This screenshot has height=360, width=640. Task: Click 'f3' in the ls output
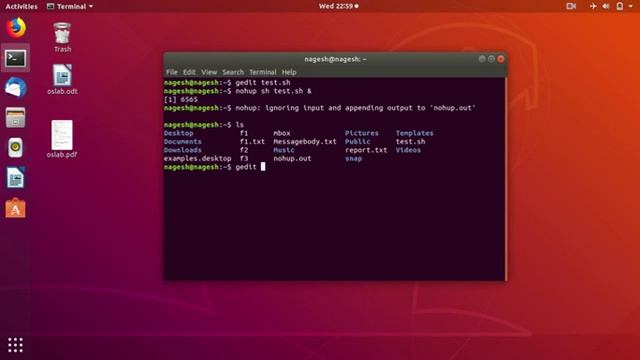[244, 158]
